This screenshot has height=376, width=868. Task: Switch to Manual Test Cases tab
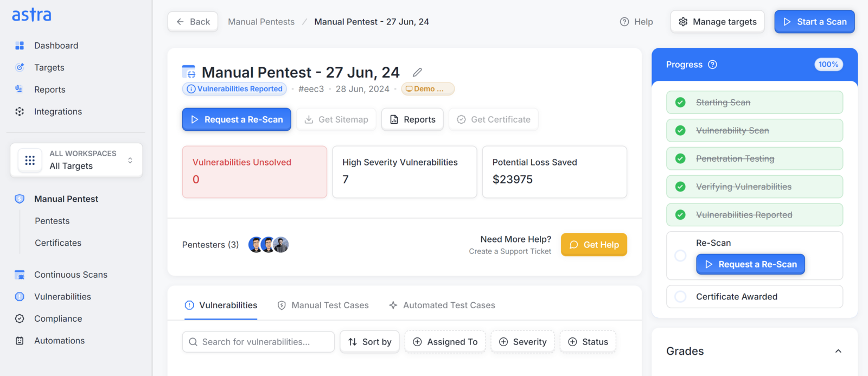[x=323, y=305]
